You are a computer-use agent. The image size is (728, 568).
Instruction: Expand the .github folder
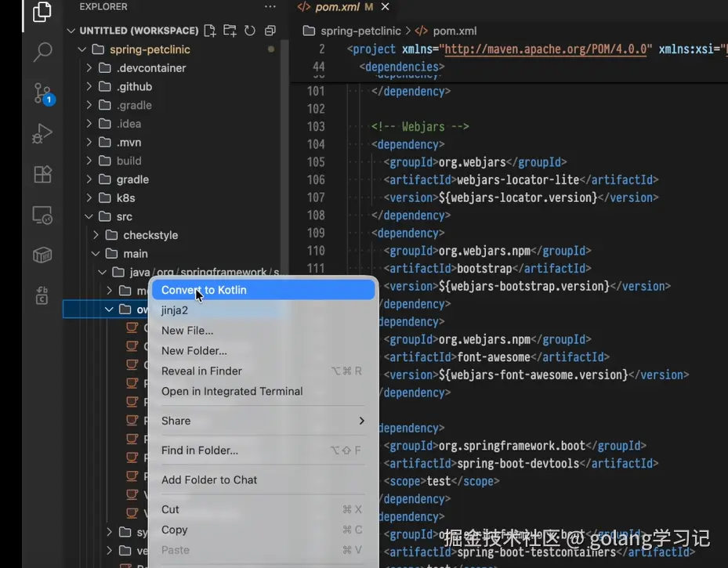click(x=89, y=86)
